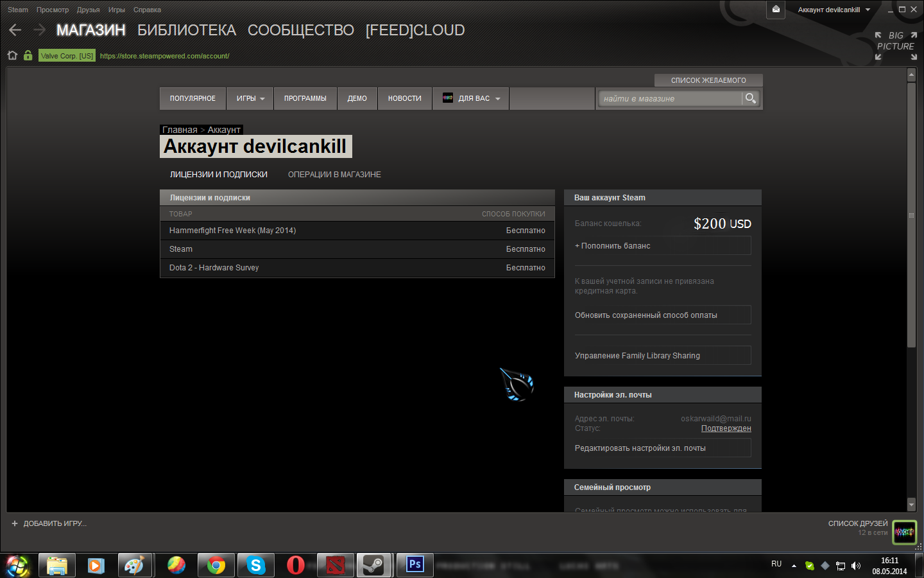Open the 'Популярное' store tab
The image size is (924, 578).
click(x=193, y=98)
